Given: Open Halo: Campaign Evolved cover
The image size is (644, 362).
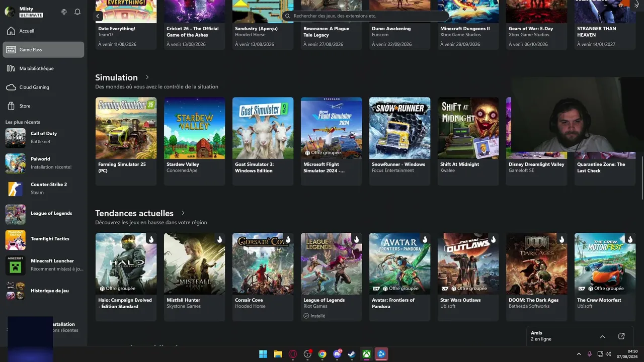Looking at the screenshot, I should tap(126, 263).
